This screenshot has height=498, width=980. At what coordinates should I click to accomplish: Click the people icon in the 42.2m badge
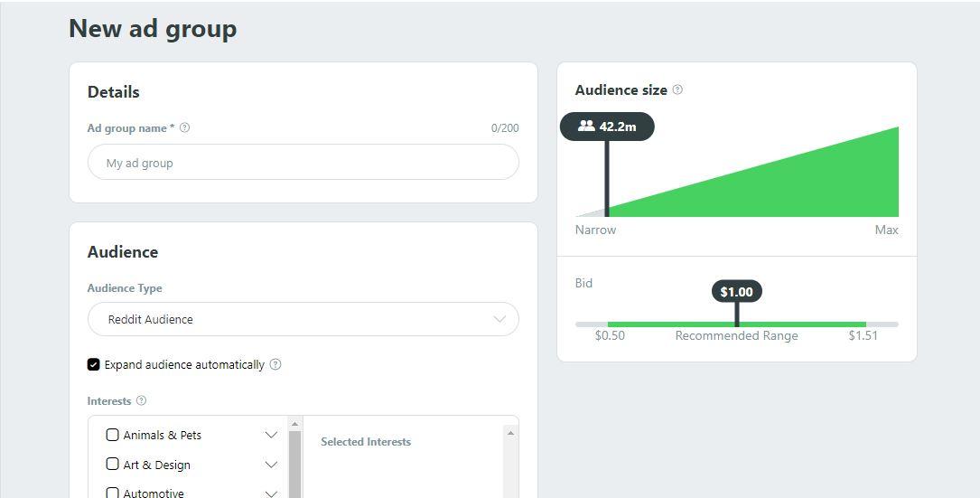[x=586, y=126]
